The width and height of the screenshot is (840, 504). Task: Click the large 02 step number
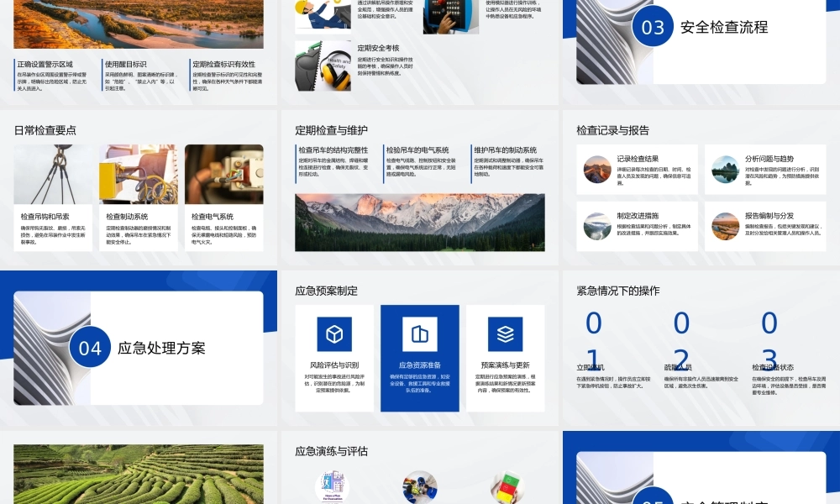681,341
